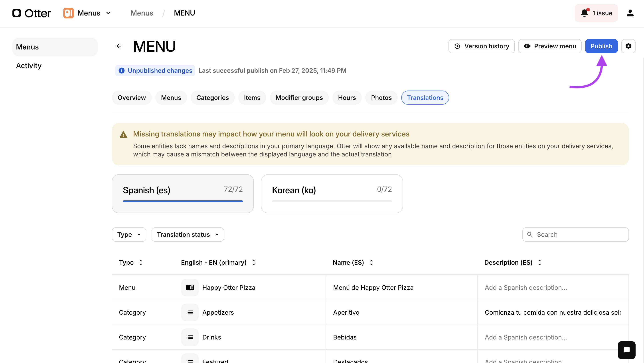Open Activity in the left sidebar
Screen dimensions: 644x363
coord(29,65)
